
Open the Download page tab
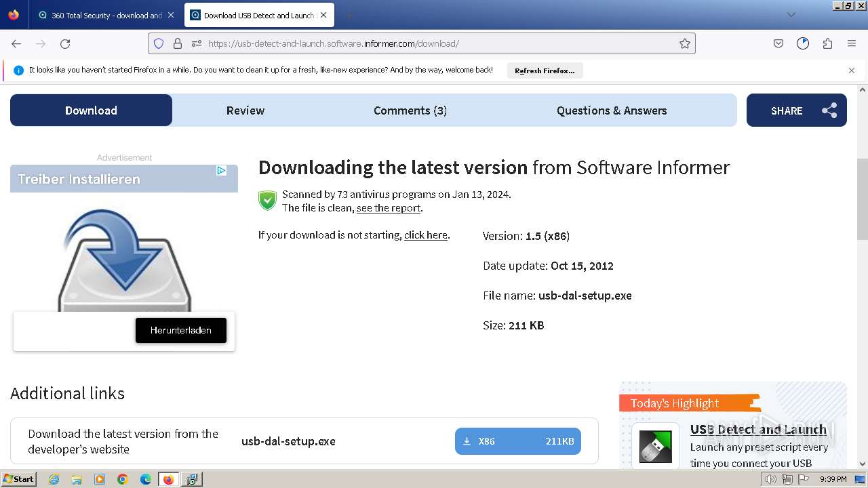(91, 110)
